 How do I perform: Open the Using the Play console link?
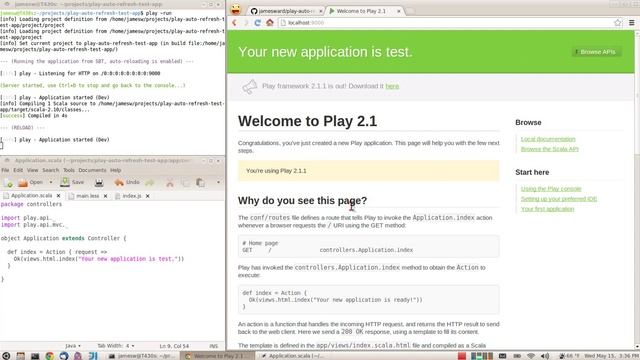click(551, 189)
